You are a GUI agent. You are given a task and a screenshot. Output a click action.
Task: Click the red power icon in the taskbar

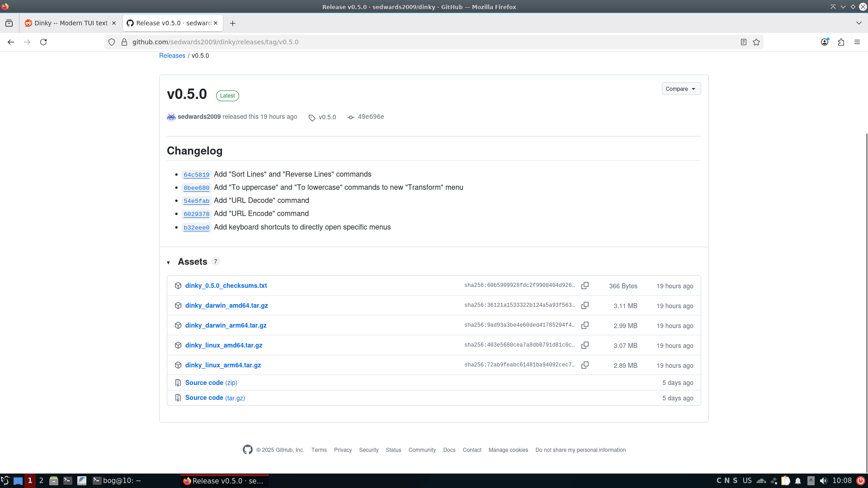click(861, 481)
